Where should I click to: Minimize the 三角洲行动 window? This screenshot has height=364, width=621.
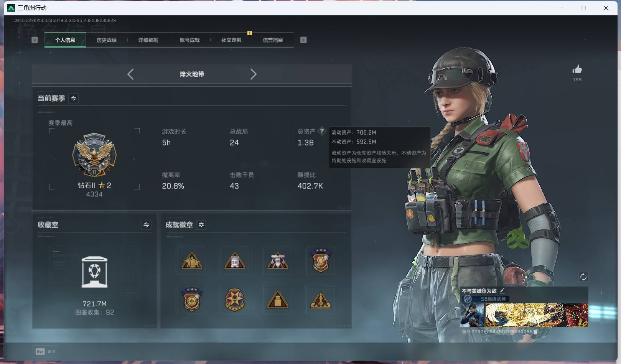click(561, 8)
